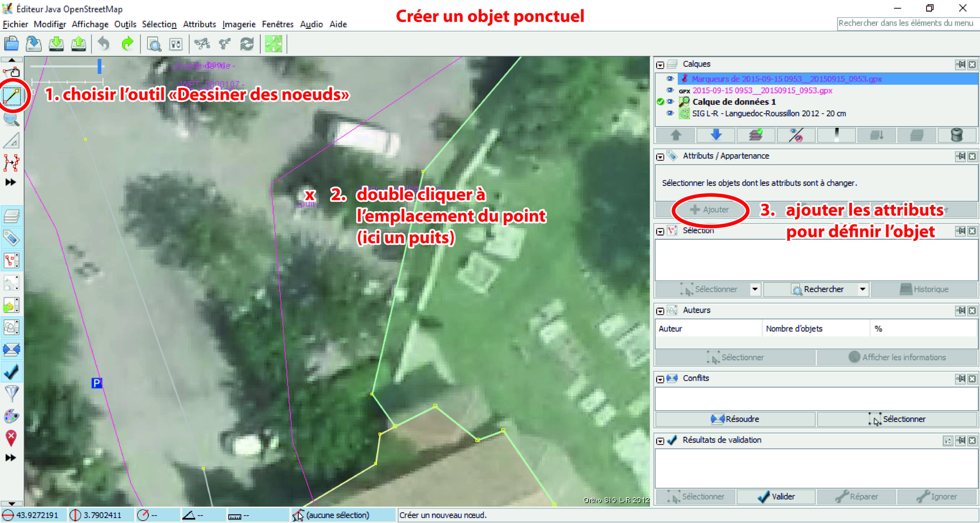Click the Résoudre button
The image size is (980, 523).
click(735, 419)
